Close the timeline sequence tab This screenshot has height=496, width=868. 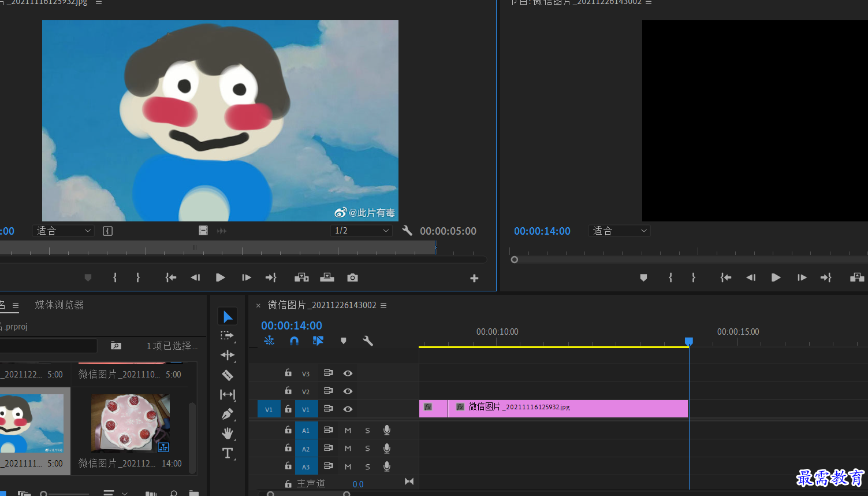[258, 305]
